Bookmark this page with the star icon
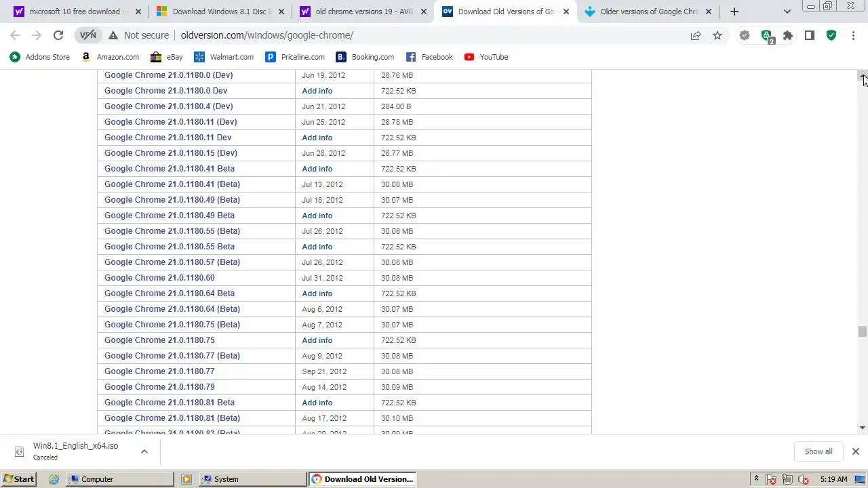Image resolution: width=868 pixels, height=488 pixels. (717, 35)
